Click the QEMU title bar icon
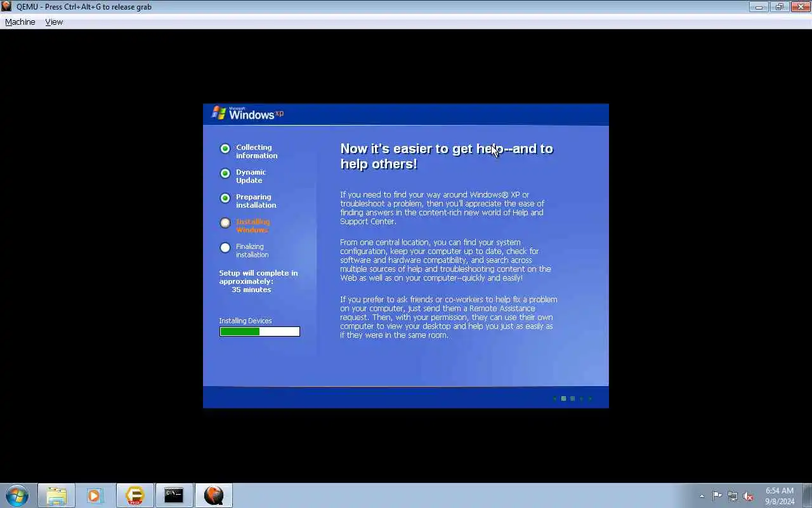This screenshot has height=508, width=812. coord(6,6)
